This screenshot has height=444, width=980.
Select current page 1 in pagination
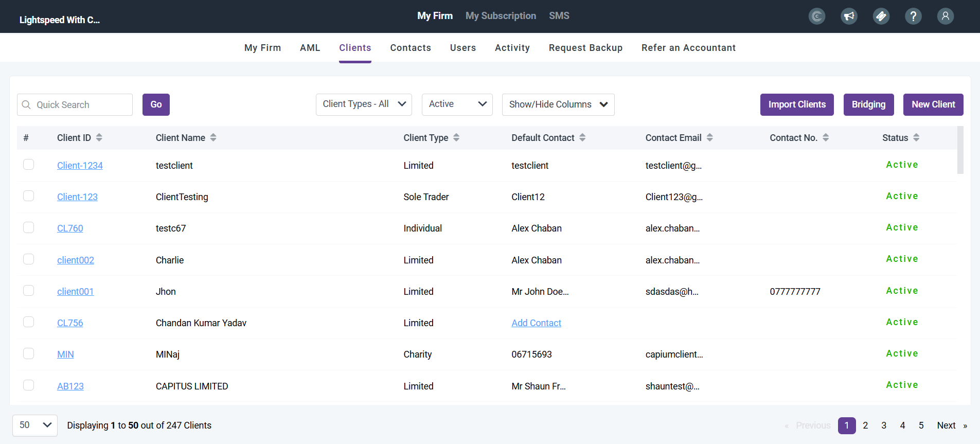847,425
